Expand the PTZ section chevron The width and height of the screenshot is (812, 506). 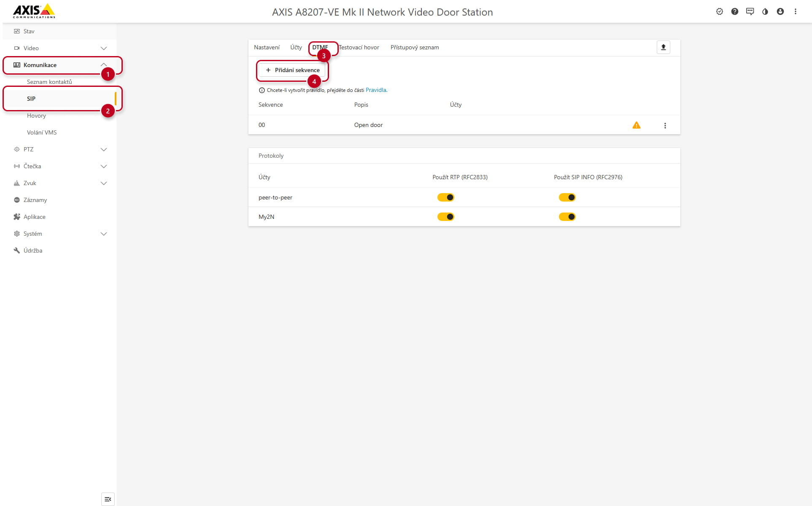pos(104,149)
